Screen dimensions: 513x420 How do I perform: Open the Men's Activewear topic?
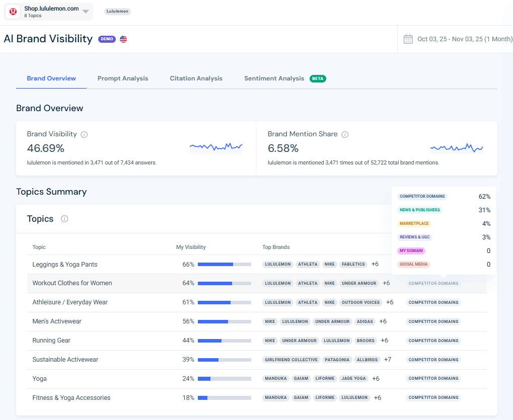pos(57,321)
